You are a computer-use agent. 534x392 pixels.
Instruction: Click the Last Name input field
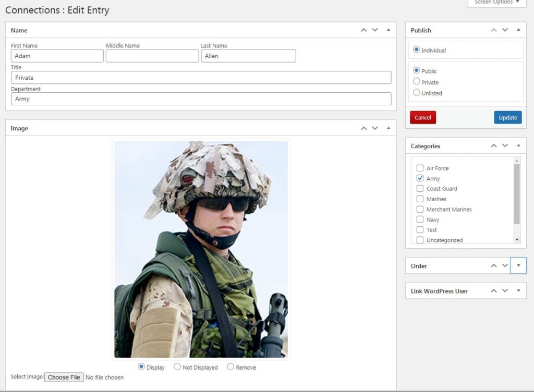[x=248, y=56]
